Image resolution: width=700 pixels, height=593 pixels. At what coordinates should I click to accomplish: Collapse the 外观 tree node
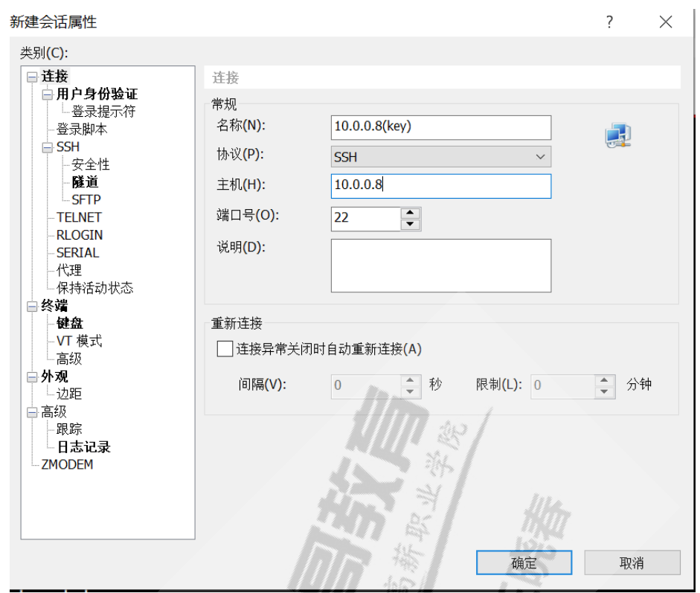point(32,377)
